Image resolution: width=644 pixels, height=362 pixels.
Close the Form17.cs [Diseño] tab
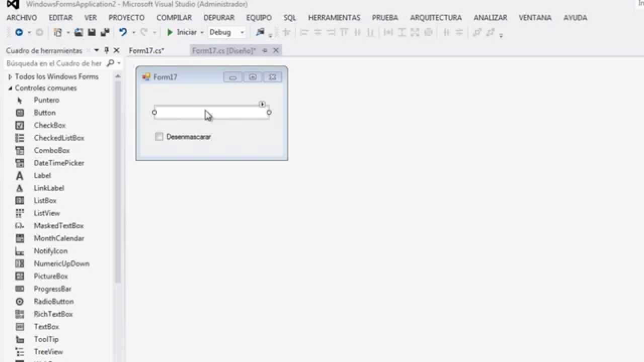click(276, 50)
